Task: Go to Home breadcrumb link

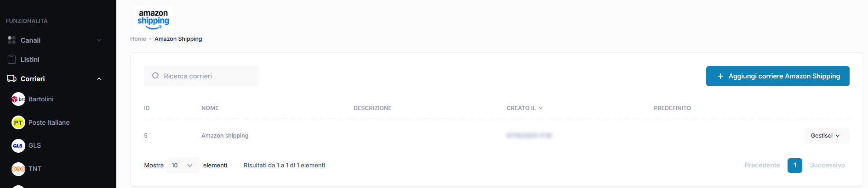Action: (x=138, y=39)
